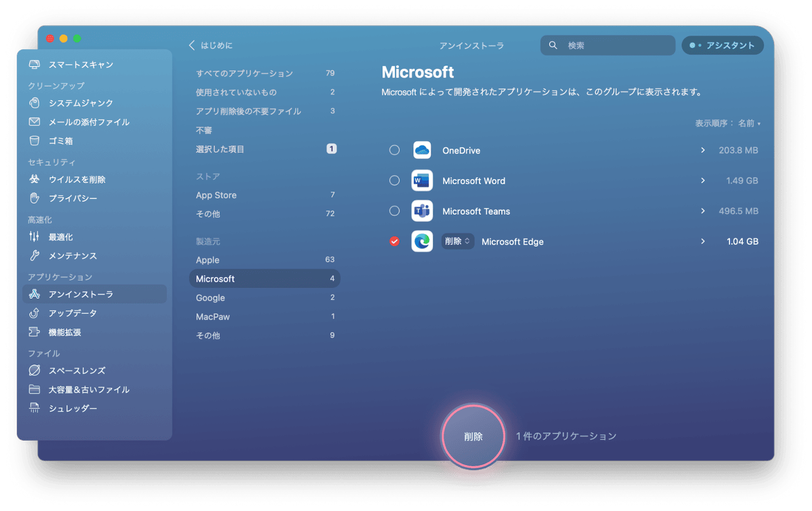Screen dimensions: 812x511
Task: Click the red close window button
Action: 50,38
